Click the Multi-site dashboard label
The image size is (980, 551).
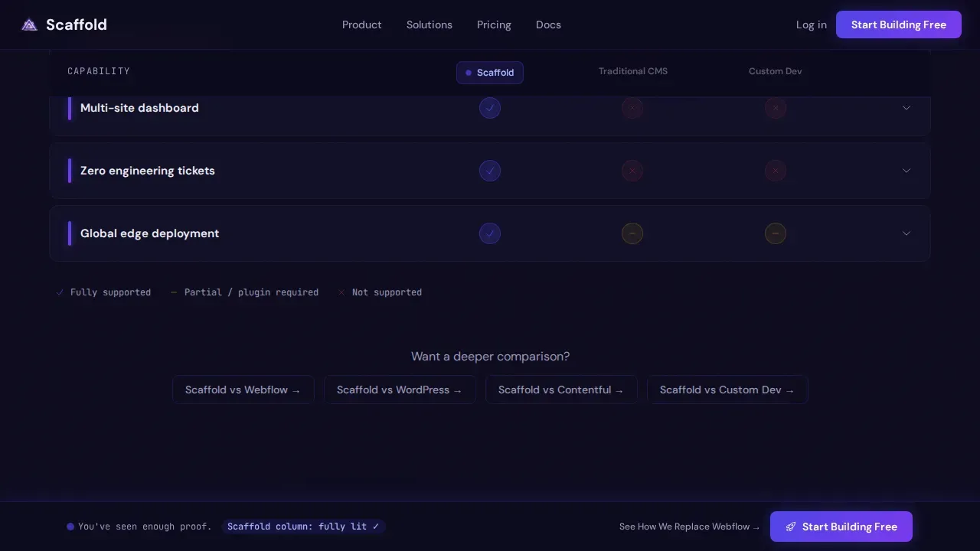click(x=139, y=108)
